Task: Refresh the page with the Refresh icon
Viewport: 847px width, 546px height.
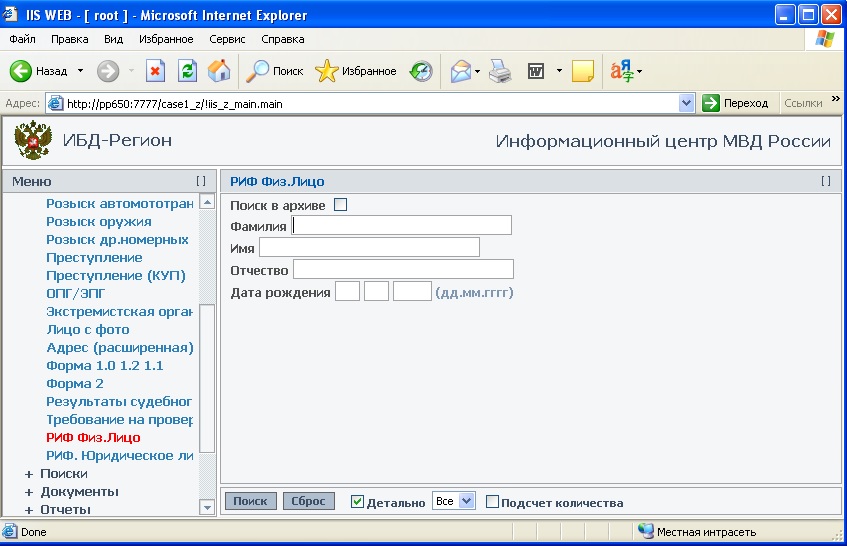Action: click(x=187, y=72)
